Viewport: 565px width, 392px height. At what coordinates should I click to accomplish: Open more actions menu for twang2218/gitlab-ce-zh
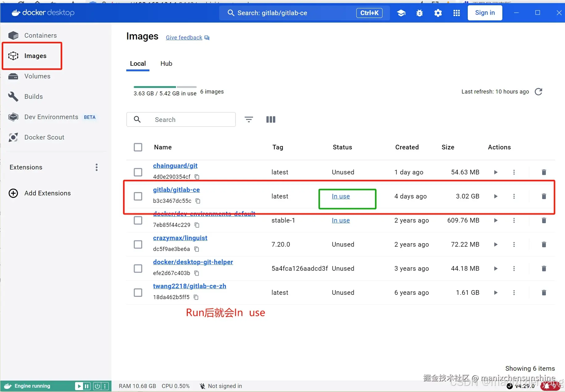coord(514,293)
